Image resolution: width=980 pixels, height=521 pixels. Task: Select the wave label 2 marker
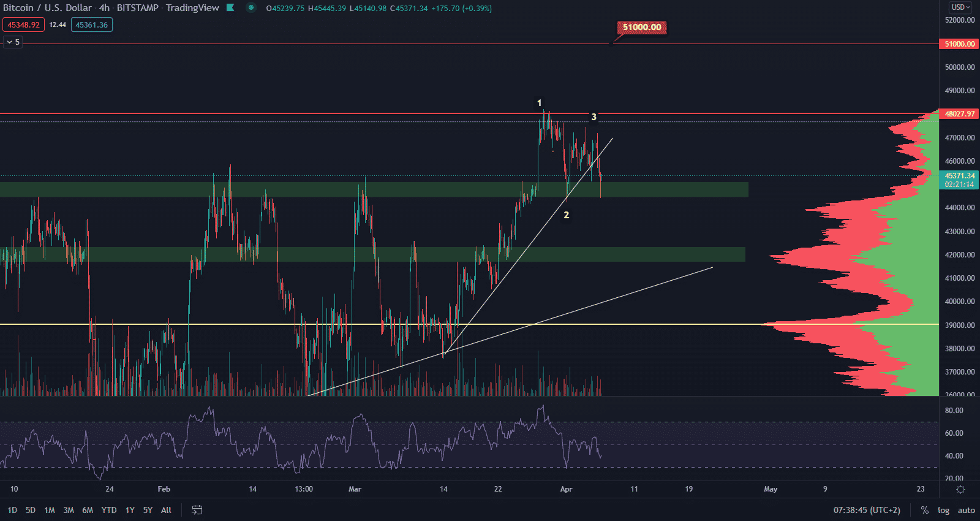tap(567, 215)
